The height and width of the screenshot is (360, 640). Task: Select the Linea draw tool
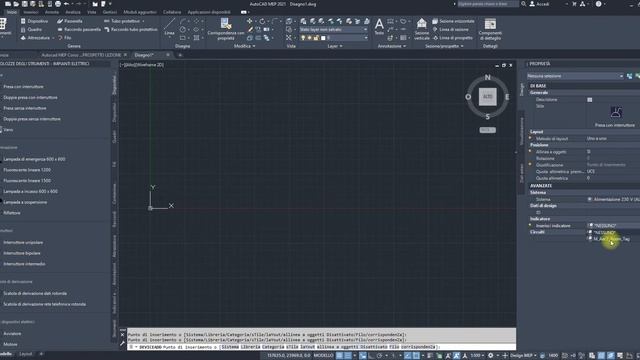pyautogui.click(x=169, y=27)
